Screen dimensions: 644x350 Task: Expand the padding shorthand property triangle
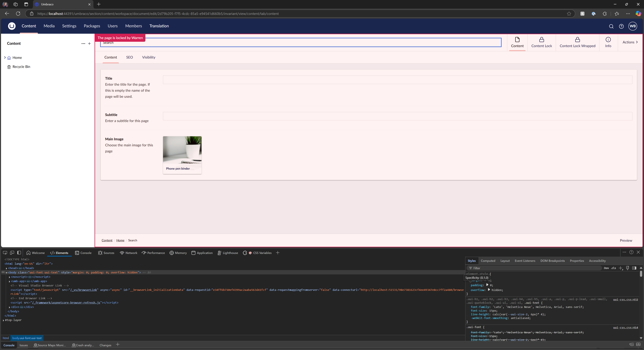coord(487,285)
